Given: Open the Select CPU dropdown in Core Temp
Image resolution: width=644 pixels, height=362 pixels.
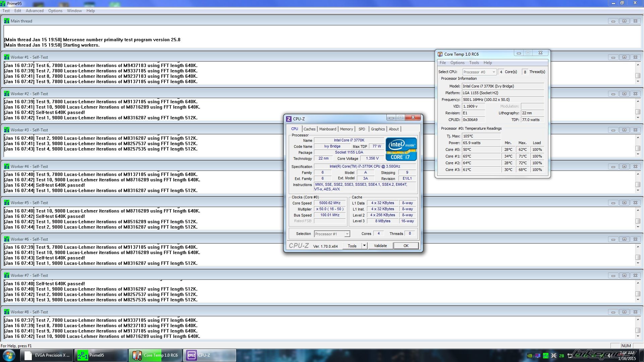Looking at the screenshot, I should [479, 72].
